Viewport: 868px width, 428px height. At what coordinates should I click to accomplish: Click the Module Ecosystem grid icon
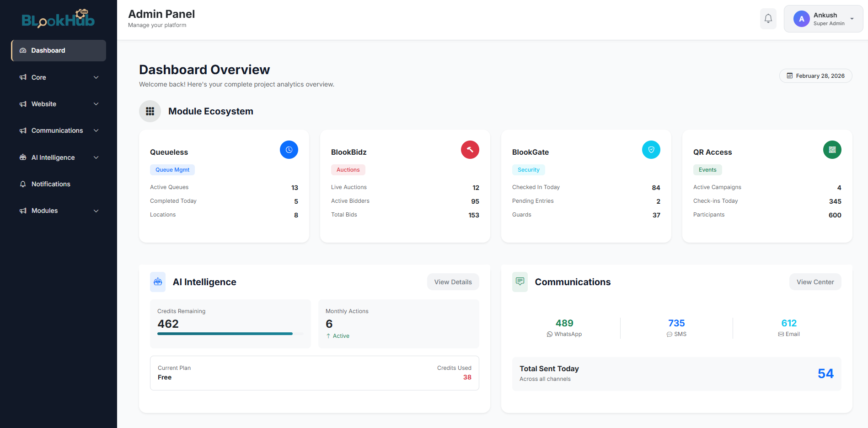[150, 111]
